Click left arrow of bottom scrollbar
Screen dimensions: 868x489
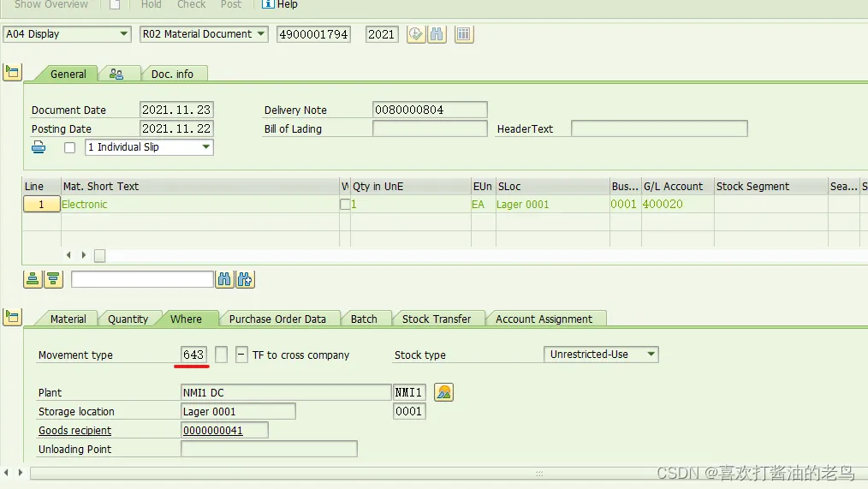tap(6, 473)
